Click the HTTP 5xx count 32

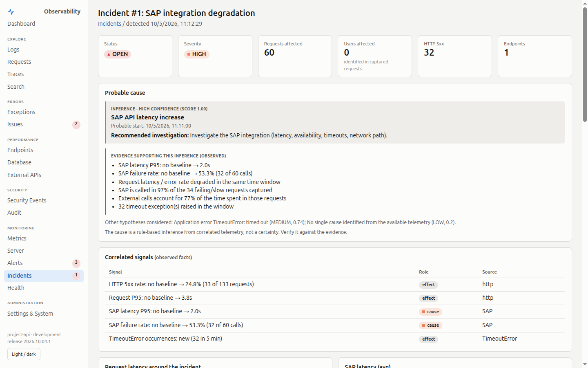pos(429,52)
